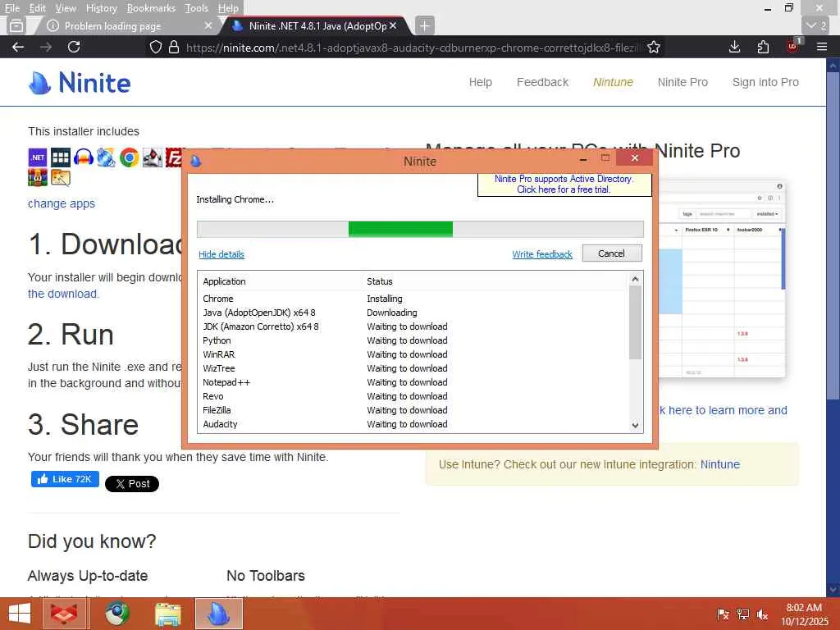
Task: Click the WizTree grid icon on the page
Action: tap(61, 157)
